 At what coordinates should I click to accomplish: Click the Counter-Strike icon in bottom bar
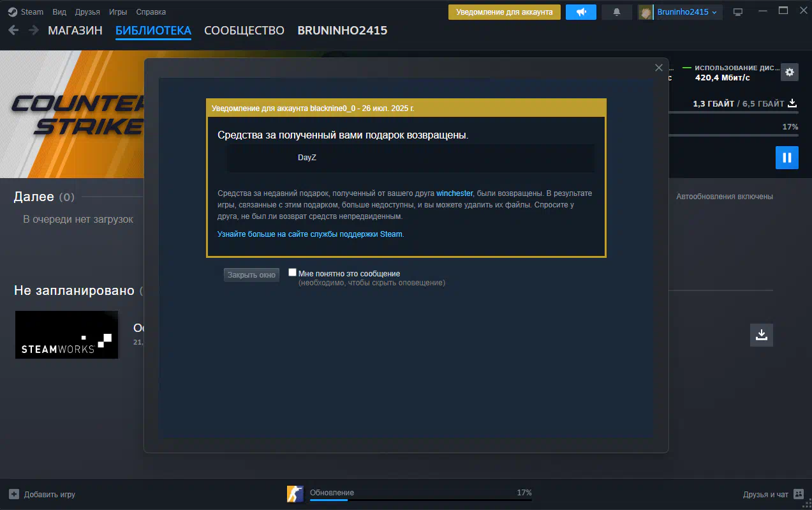[295, 495]
